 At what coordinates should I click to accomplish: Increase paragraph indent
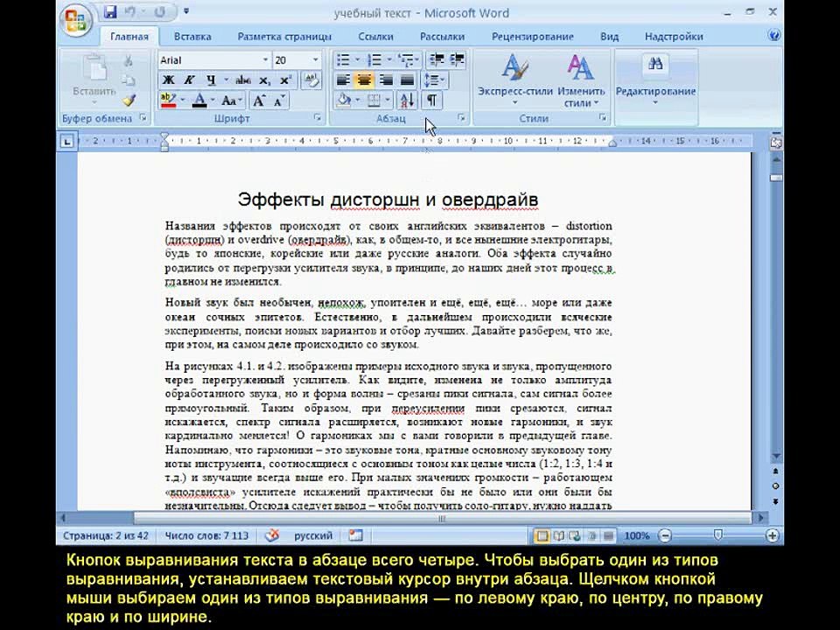pyautogui.click(x=457, y=60)
